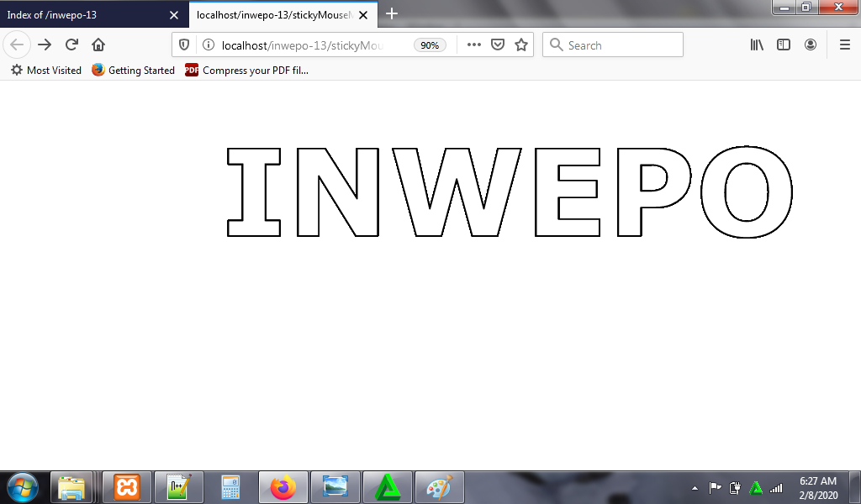Show tracking protection shield info
This screenshot has width=861, height=504.
click(x=184, y=45)
